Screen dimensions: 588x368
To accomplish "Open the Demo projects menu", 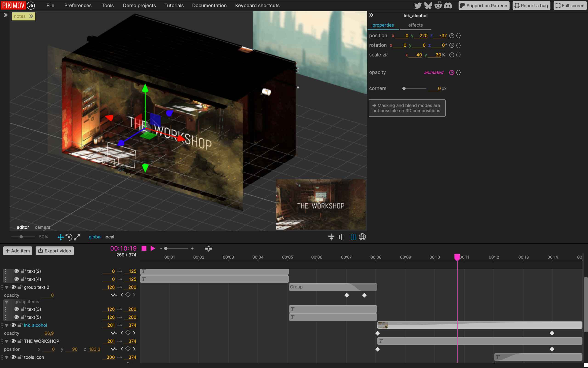I will click(139, 5).
